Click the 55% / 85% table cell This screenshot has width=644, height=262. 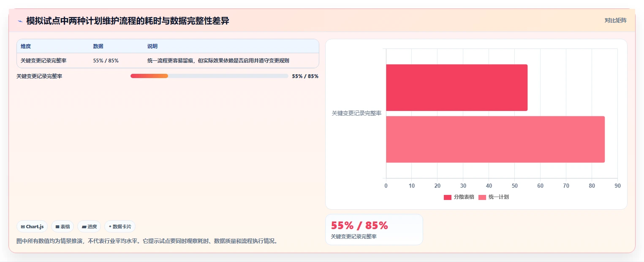106,61
